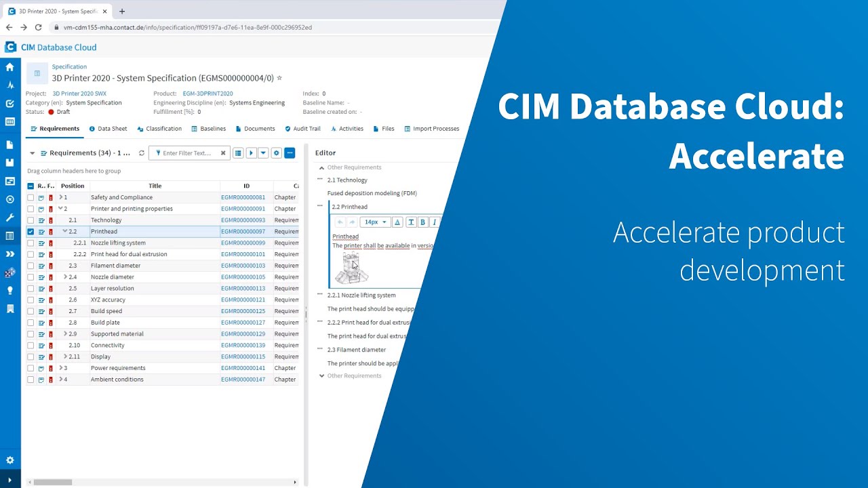Tick the checkbox for Build plate
Screen dimensions: 868x488
tap(31, 323)
